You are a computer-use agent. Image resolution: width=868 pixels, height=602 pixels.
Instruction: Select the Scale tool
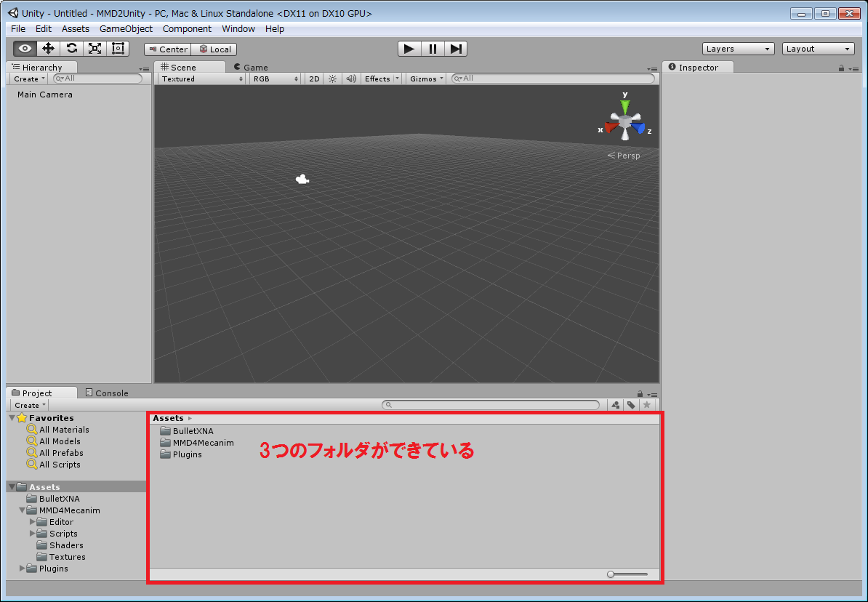pyautogui.click(x=95, y=49)
